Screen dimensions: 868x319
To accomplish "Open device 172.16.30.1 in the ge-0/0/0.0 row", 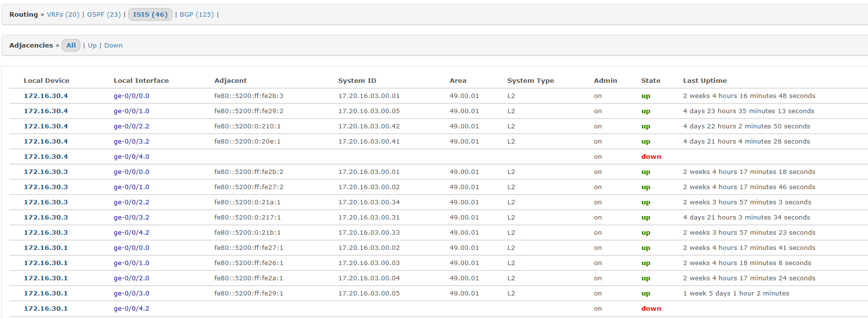I will click(x=46, y=248).
